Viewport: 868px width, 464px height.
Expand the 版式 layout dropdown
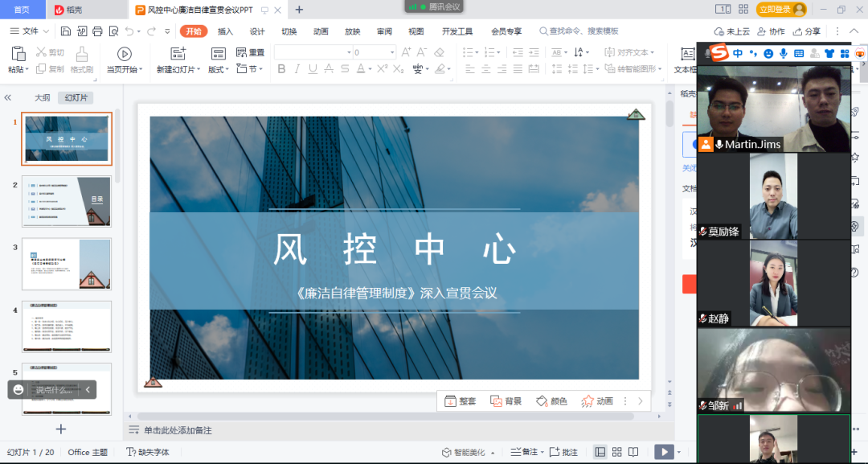pos(218,69)
